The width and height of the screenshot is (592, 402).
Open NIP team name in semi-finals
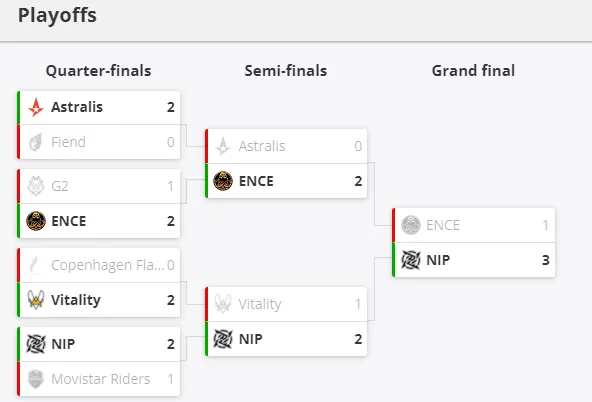[x=251, y=339]
